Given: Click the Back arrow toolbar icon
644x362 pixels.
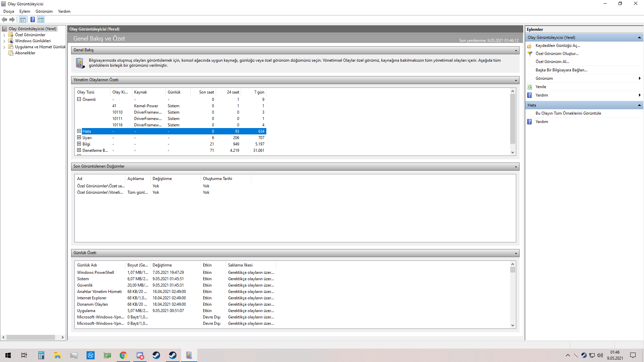Looking at the screenshot, I should [x=4, y=19].
